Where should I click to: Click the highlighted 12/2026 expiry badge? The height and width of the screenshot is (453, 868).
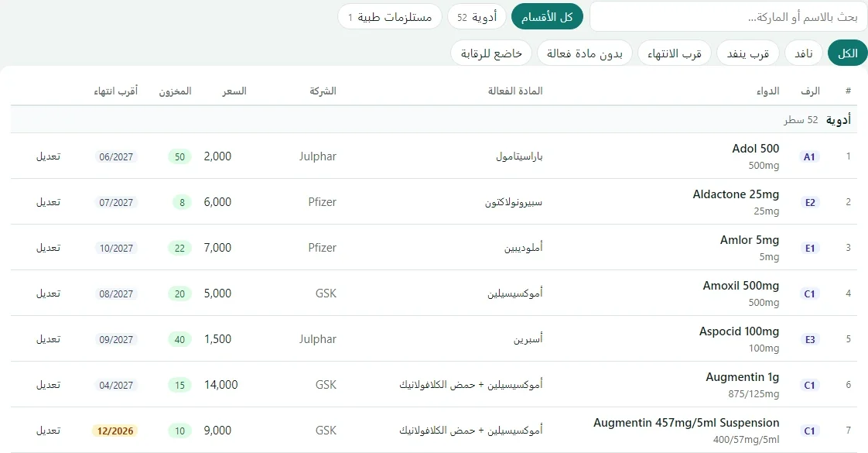115,431
